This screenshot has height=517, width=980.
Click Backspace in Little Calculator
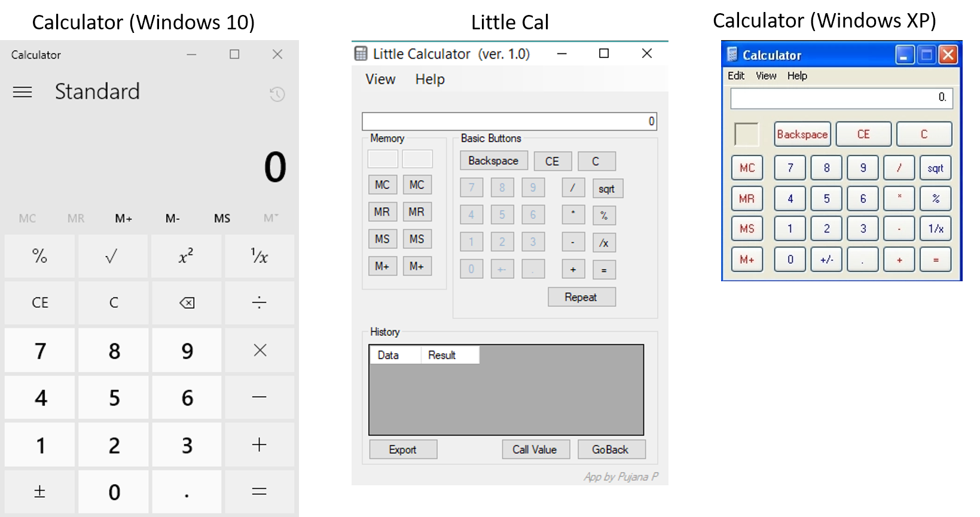pyautogui.click(x=493, y=160)
